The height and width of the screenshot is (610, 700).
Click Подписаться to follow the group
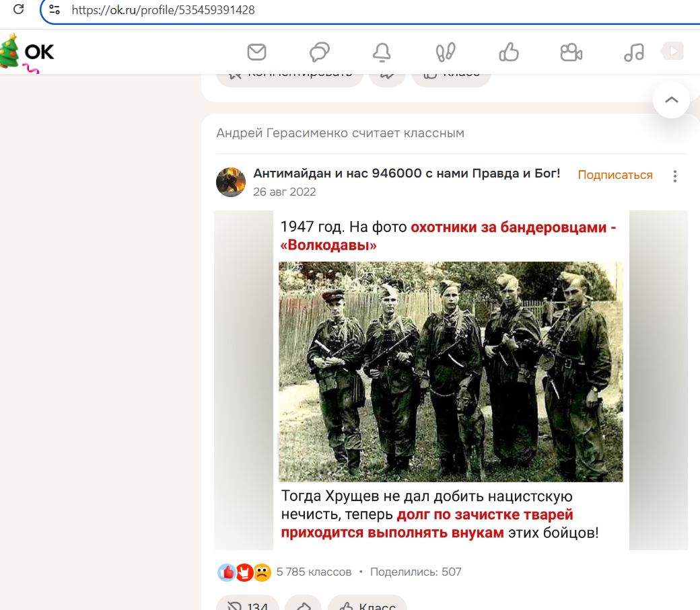615,175
